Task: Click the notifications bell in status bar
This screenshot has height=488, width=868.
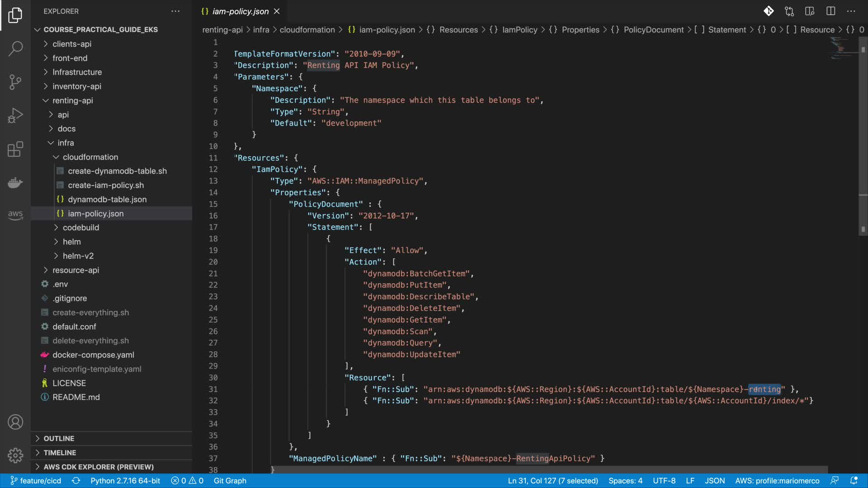Action: [854, 481]
